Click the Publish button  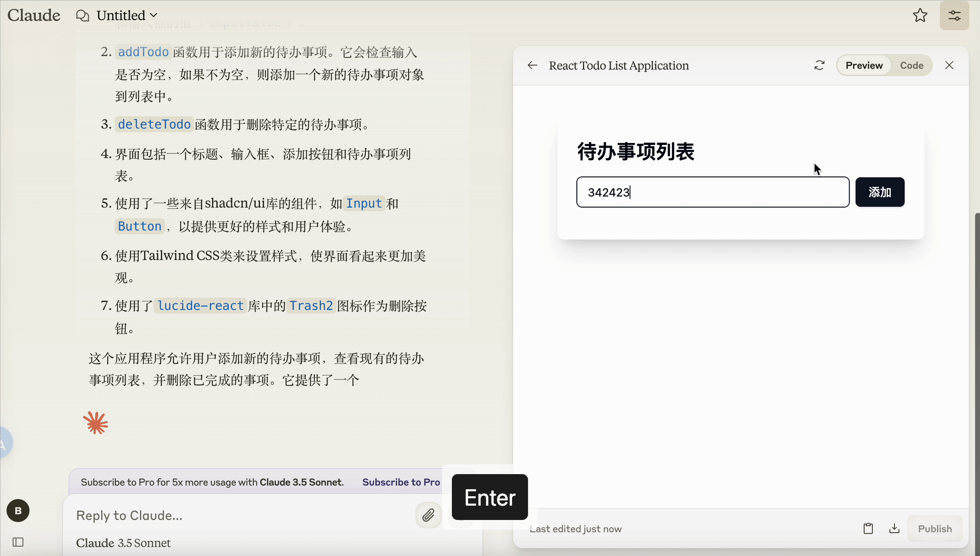(935, 529)
